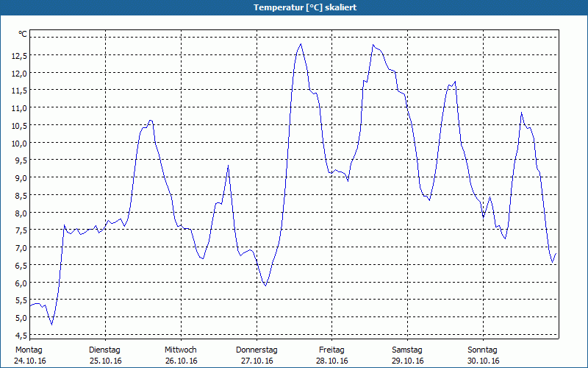The width and height of the screenshot is (588, 368).
Task: Click the 6,0 y-axis value
Action: 21,283
